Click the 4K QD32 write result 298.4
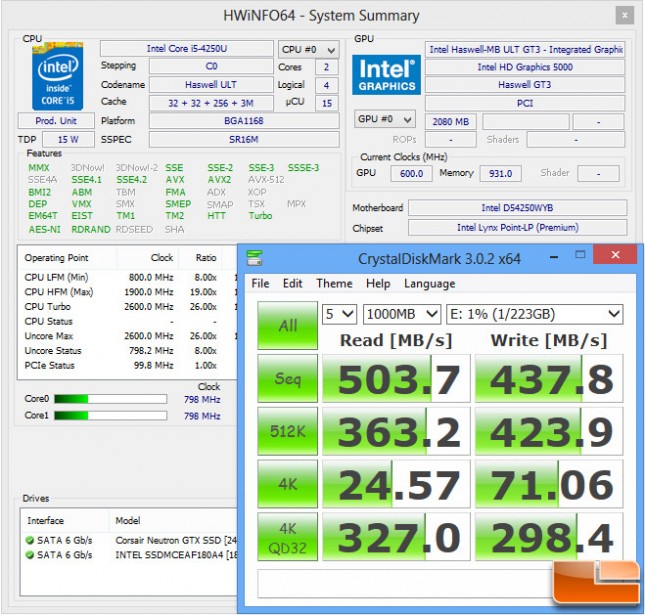645x615 pixels. click(x=549, y=537)
